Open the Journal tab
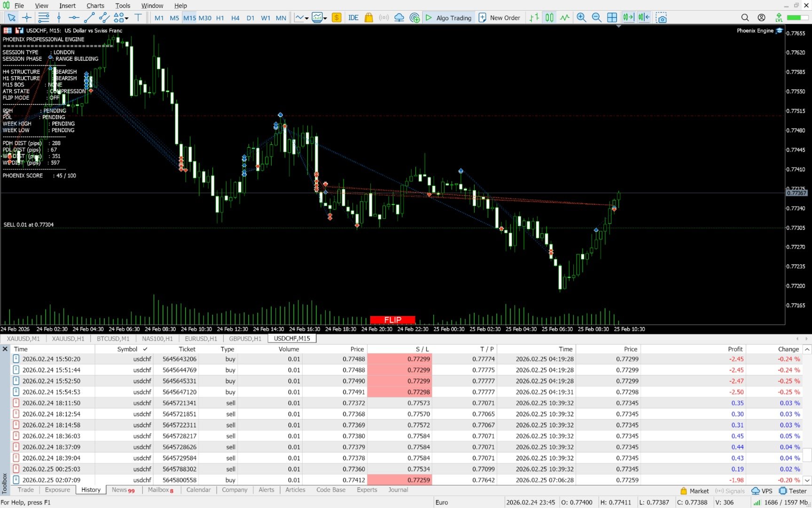Screen dimensions: 812x508 (398, 490)
